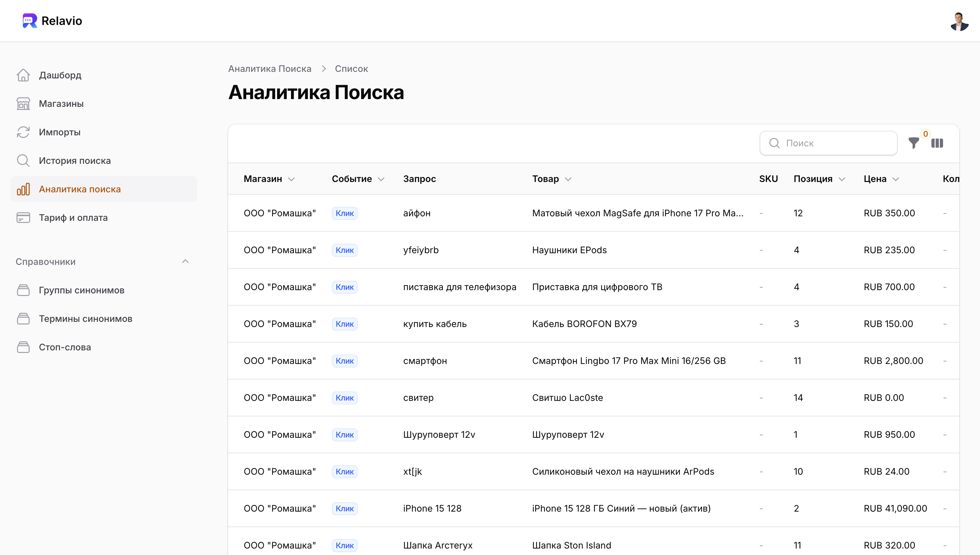Click the История поиска magnifier icon
The image size is (980, 555).
pyautogui.click(x=23, y=161)
